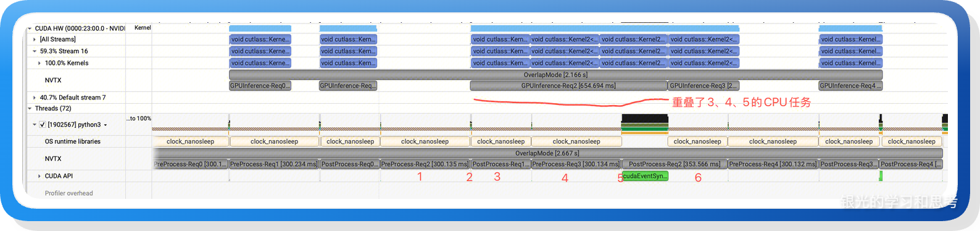Click clock_nanosleep block above PostProcess-Req4
Screen dimensions: 980x231
tap(911, 141)
